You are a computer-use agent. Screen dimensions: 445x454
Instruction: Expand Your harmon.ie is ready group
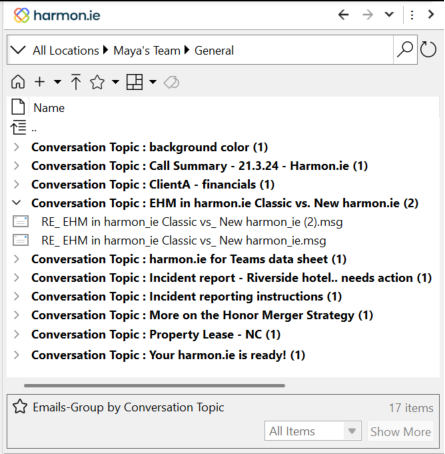16,355
